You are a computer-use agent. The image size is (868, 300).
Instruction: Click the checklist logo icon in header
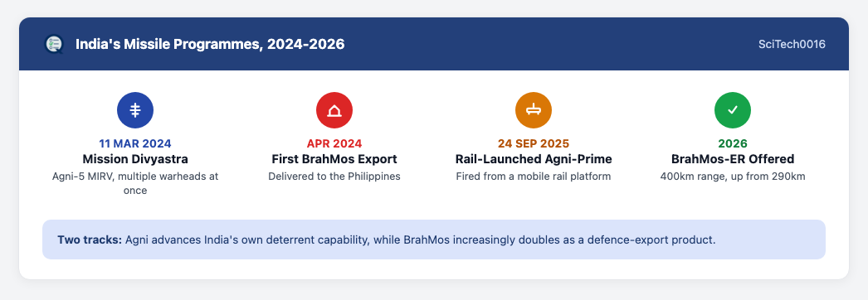[x=54, y=44]
